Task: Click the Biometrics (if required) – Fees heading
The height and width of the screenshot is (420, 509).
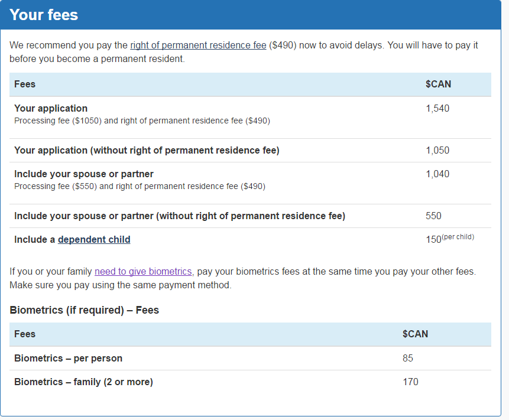Action: [85, 310]
